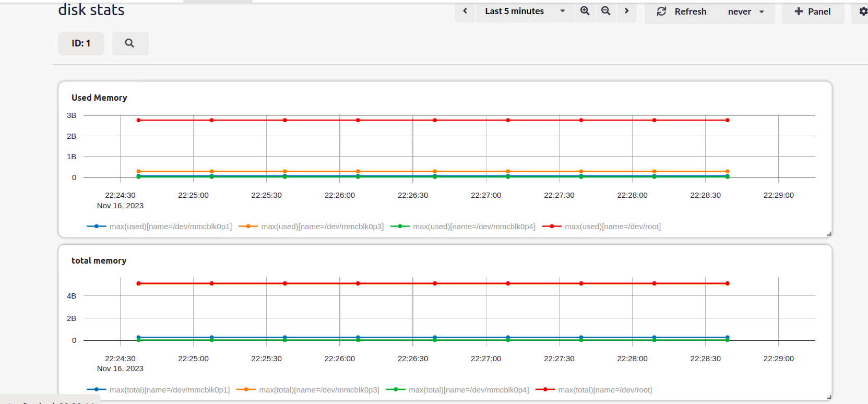Click the search magnifier button
The image size is (868, 404).
click(x=130, y=43)
